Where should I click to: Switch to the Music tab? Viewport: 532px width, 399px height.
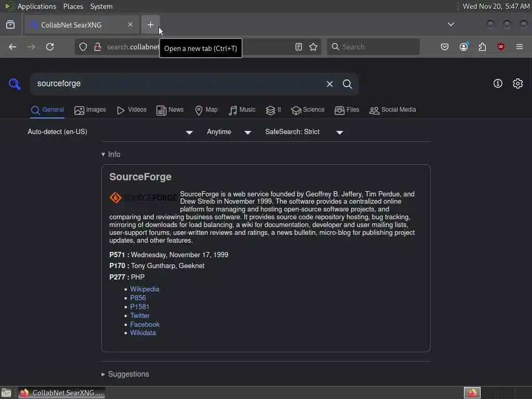(x=242, y=110)
